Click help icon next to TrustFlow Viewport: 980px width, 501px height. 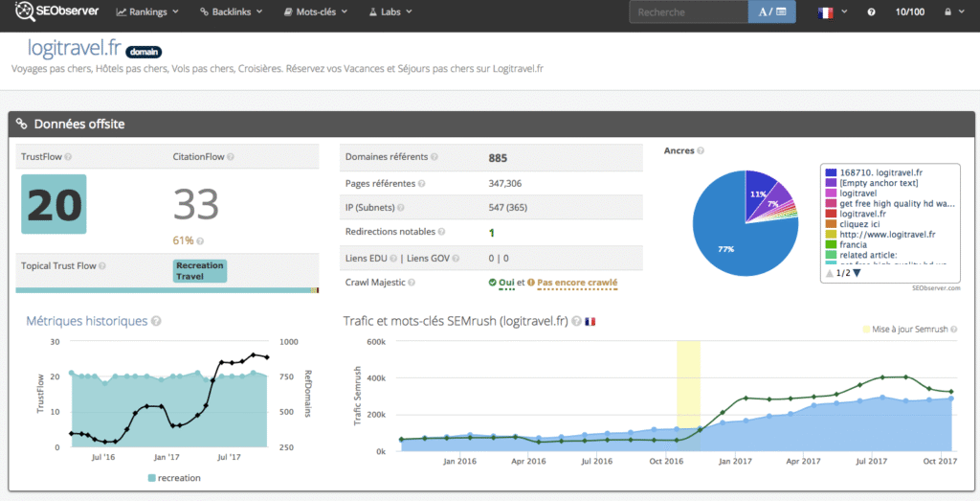[68, 156]
